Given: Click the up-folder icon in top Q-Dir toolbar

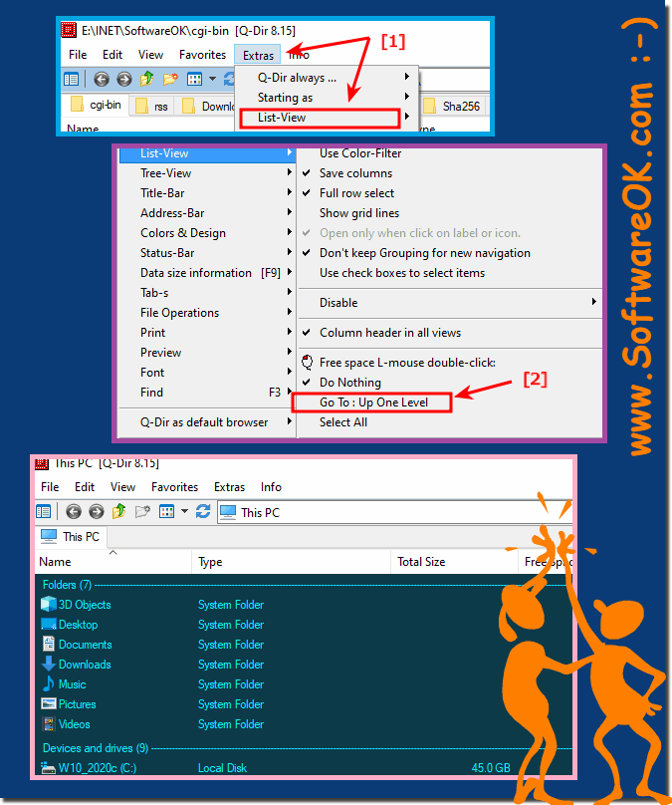Looking at the screenshot, I should pyautogui.click(x=147, y=79).
